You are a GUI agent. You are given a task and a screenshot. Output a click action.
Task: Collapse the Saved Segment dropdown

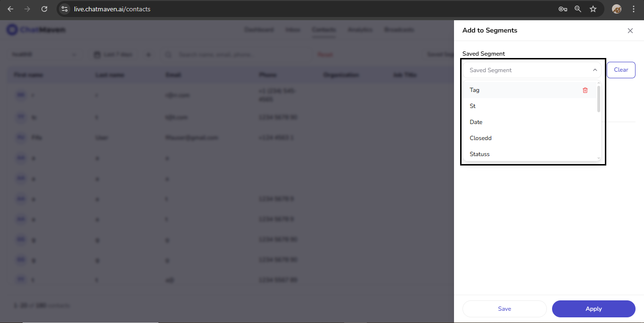(595, 70)
